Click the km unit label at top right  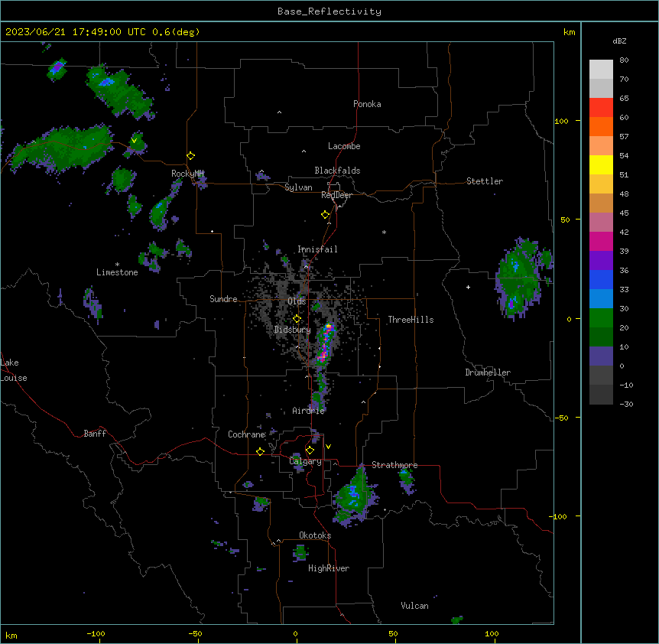pyautogui.click(x=569, y=32)
